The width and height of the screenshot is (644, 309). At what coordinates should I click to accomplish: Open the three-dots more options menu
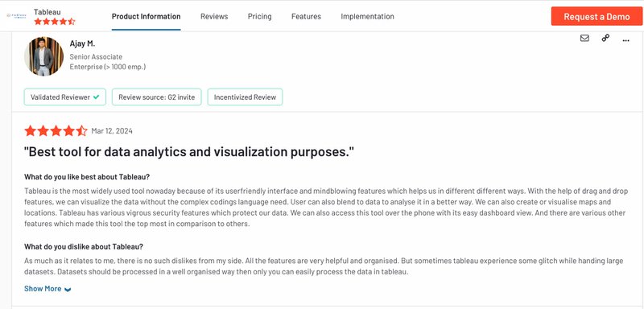(x=626, y=40)
